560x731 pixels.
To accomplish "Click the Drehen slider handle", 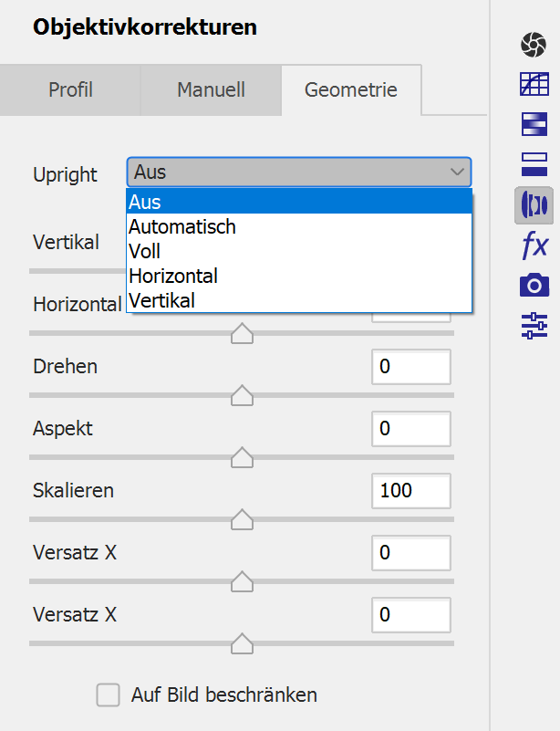I will (242, 395).
